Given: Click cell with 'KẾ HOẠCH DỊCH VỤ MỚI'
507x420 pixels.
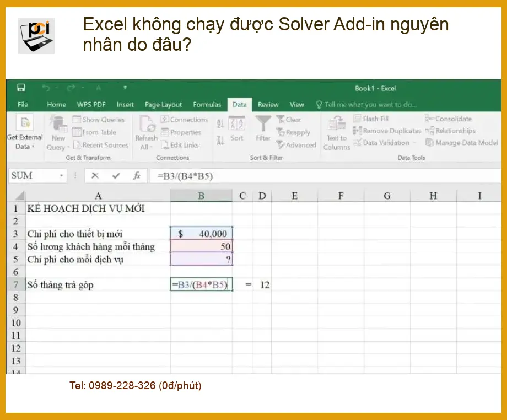Looking at the screenshot, I should [98, 208].
